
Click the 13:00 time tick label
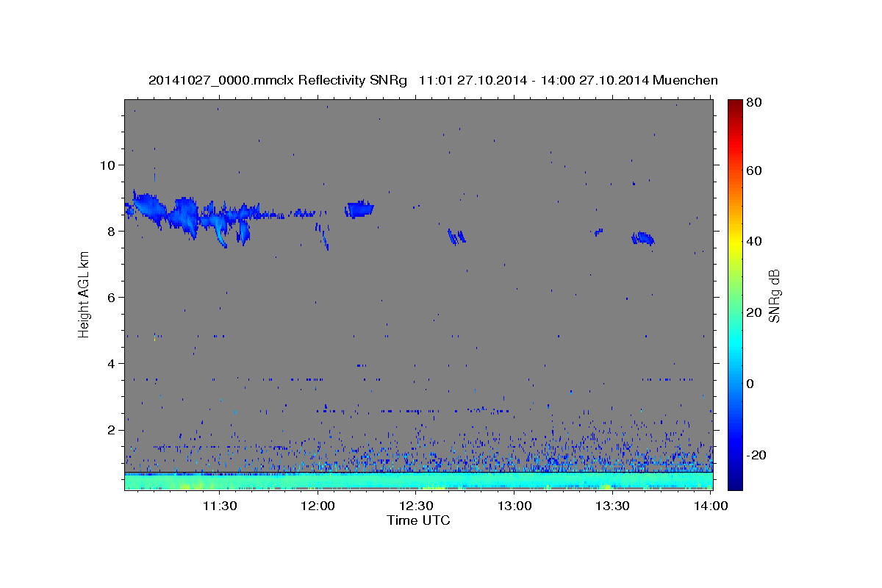pos(514,506)
